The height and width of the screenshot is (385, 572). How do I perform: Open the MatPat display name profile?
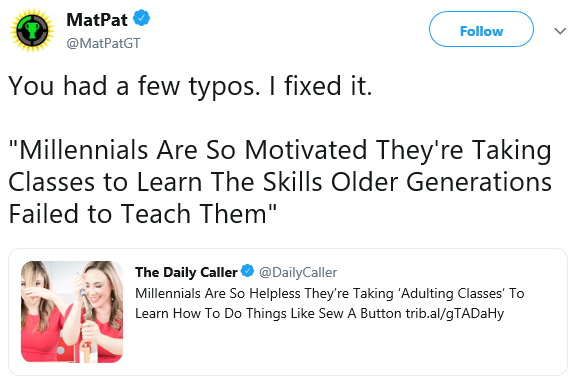click(x=97, y=19)
